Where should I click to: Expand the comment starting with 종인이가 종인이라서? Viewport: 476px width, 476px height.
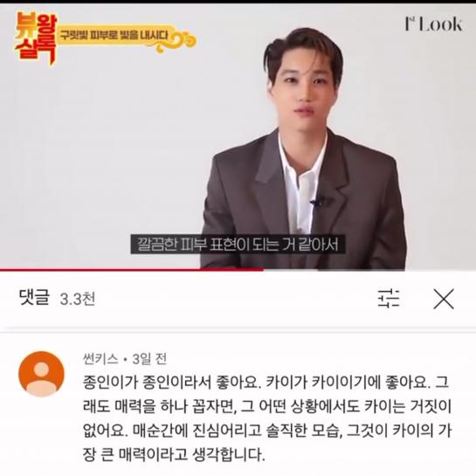(267, 418)
